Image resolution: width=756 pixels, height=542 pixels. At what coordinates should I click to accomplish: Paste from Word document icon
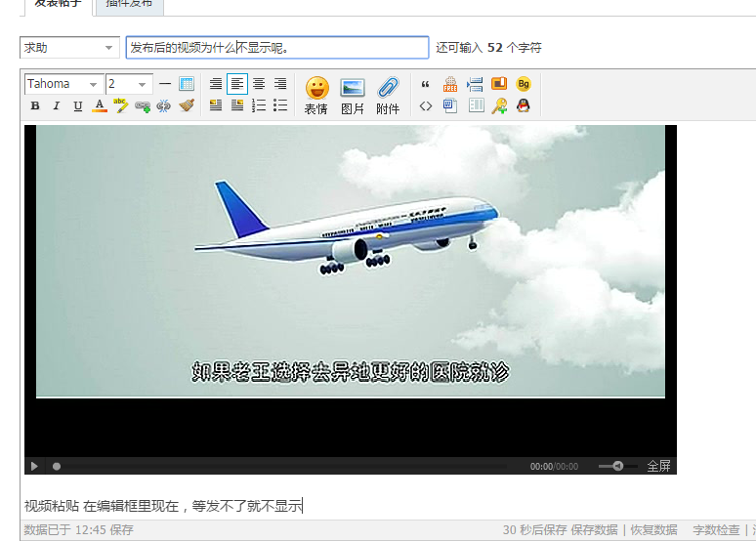click(450, 105)
